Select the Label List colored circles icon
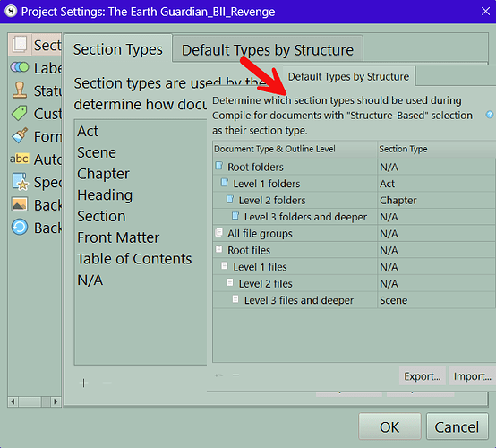496x448 pixels. point(20,67)
